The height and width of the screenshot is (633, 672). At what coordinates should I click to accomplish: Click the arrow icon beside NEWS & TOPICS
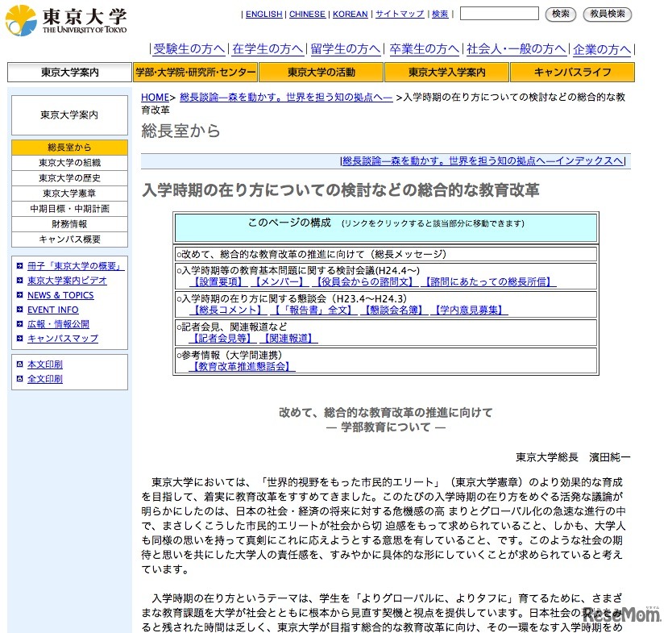[21, 295]
